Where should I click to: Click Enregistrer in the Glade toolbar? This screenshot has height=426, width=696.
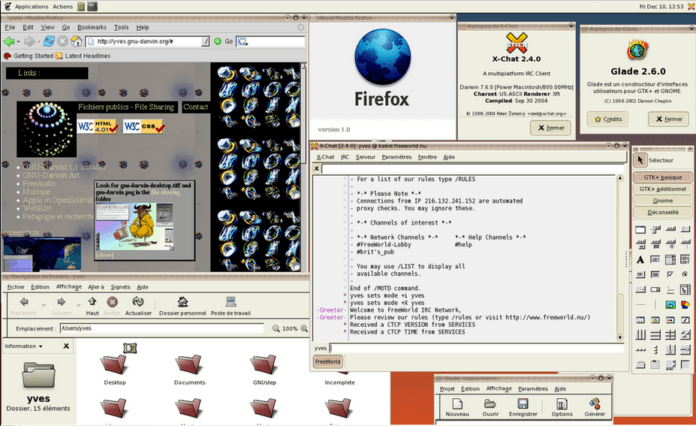coord(523,407)
